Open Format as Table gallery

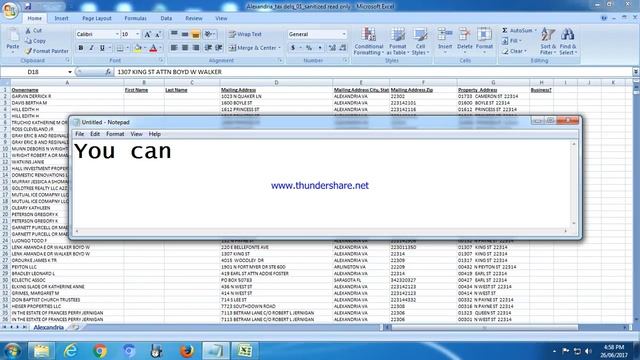[397, 41]
